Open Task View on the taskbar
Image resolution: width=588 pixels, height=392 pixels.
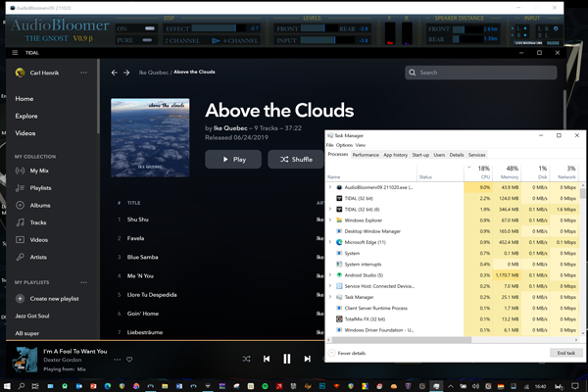[35, 386]
